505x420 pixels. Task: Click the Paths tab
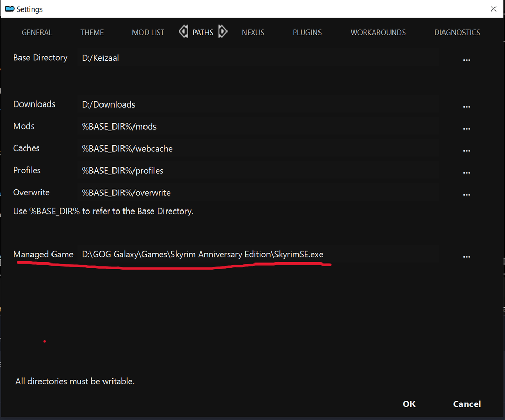pos(203,33)
